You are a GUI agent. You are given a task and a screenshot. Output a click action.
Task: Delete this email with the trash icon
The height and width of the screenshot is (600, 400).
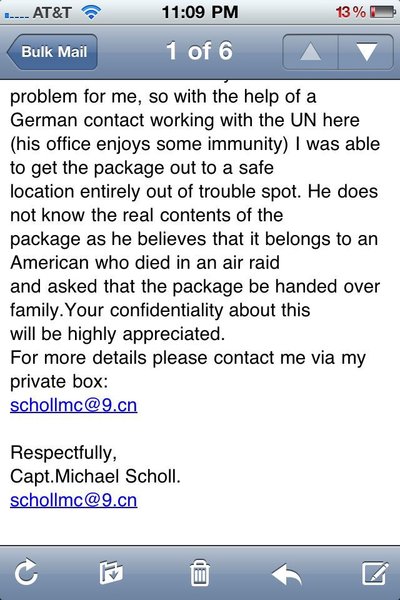click(200, 572)
